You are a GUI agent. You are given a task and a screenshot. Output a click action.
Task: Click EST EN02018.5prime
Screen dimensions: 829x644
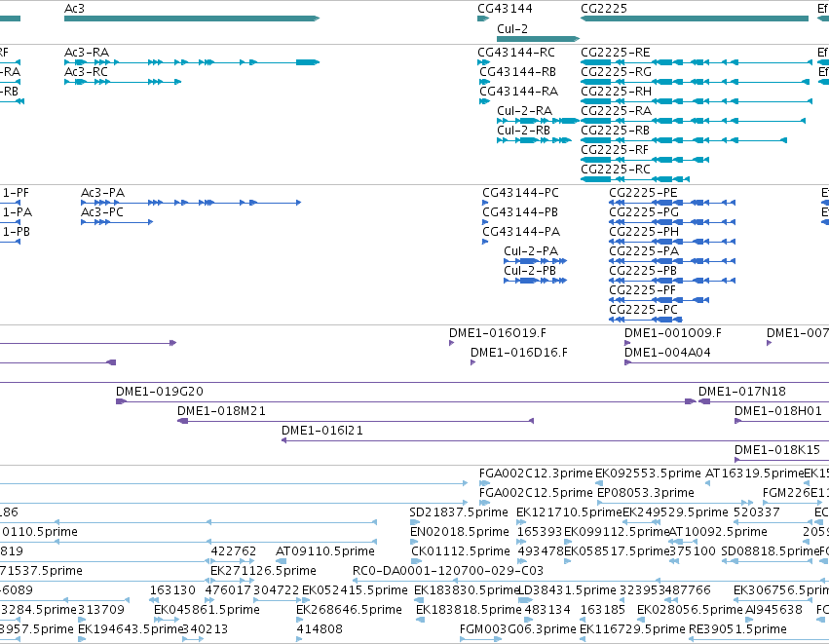pyautogui.click(x=416, y=542)
